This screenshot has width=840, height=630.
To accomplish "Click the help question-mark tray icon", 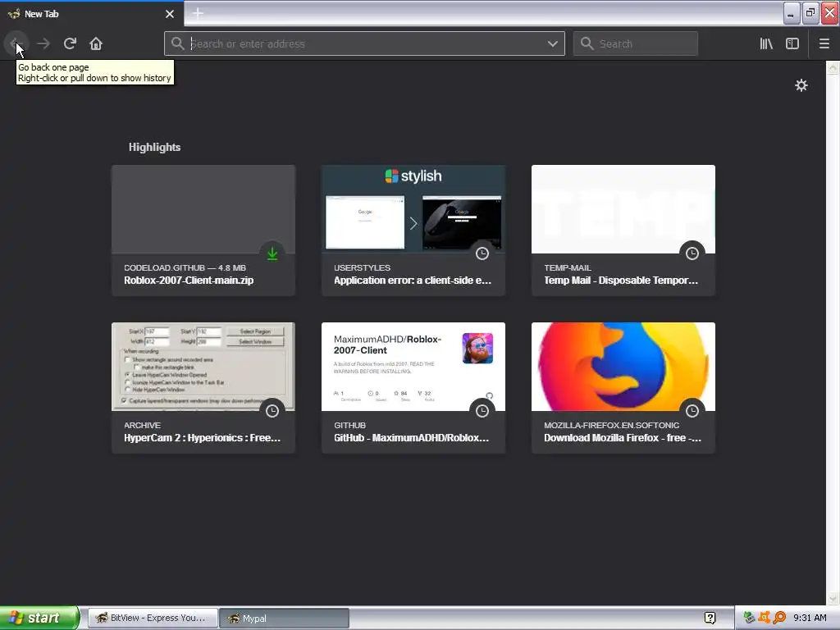I will tap(710, 618).
